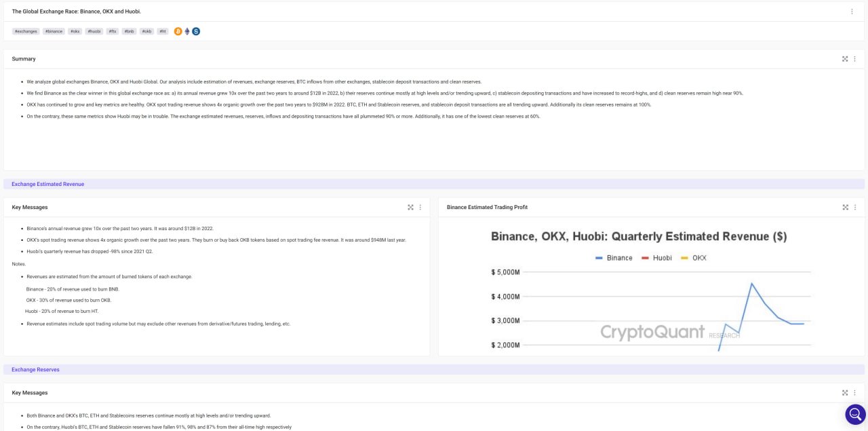Viewport: 868px width, 431px height.
Task: Select the Exchange Reserves section header
Action: [x=35, y=369]
